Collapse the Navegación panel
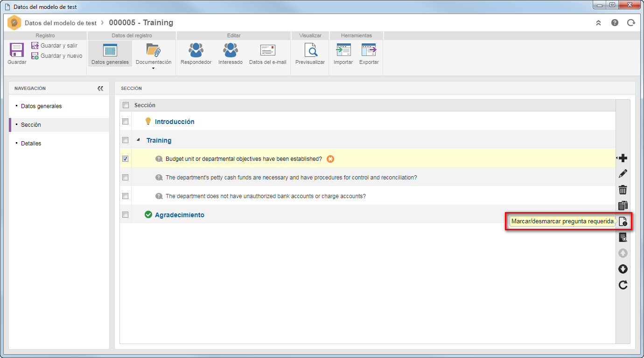This screenshot has width=644, height=358. click(100, 89)
